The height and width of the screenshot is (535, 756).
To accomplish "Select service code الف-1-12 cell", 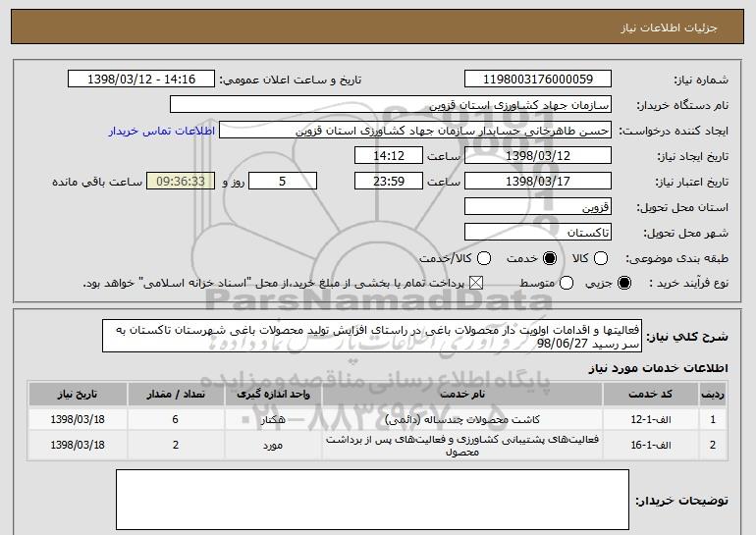I will click(650, 419).
